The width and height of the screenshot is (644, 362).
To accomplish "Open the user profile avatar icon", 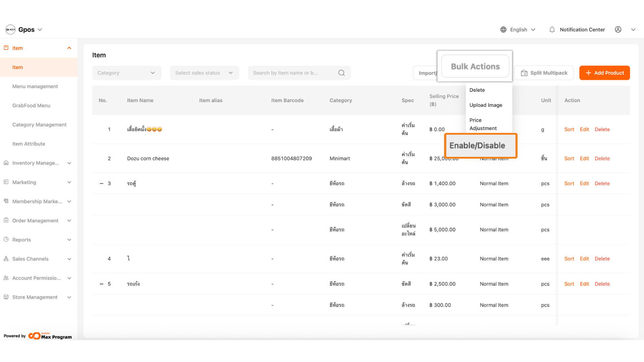I will pyautogui.click(x=618, y=29).
